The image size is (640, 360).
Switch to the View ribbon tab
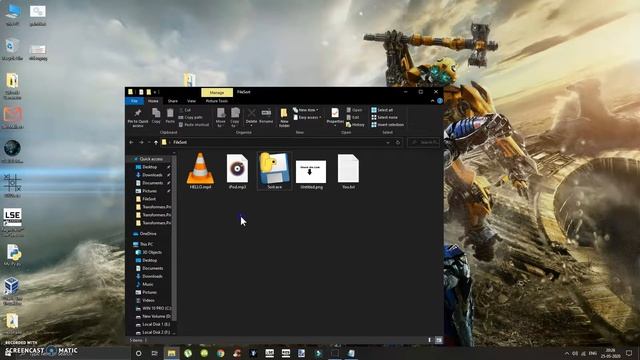click(191, 101)
